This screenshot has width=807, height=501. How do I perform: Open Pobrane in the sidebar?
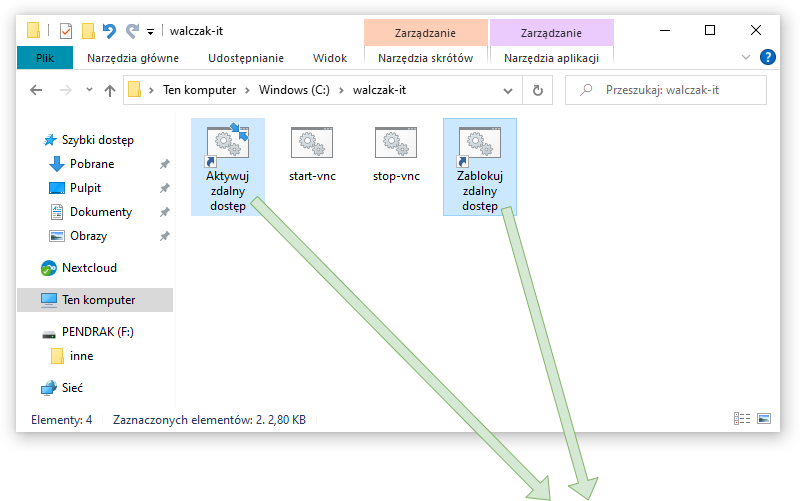92,164
